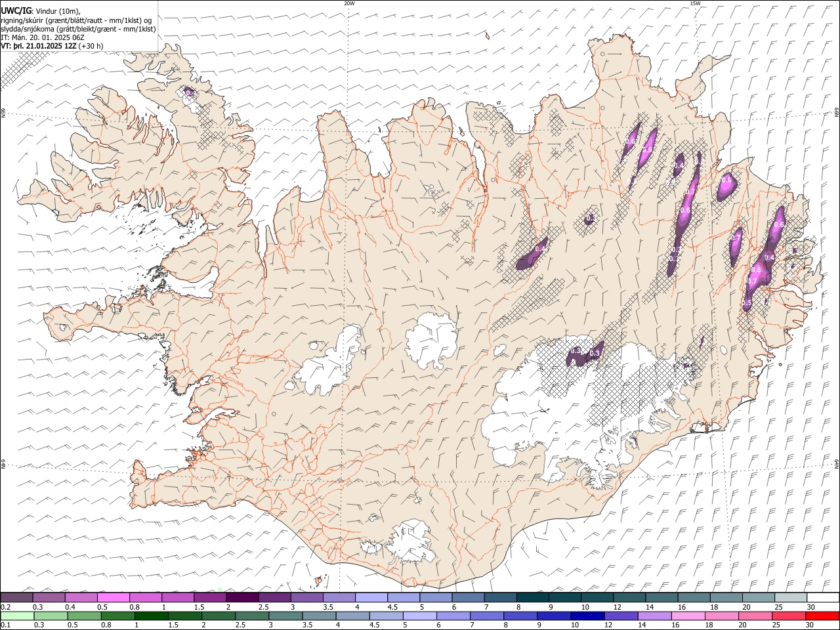Select the rain-scale swatch between 3.5 and 4
Screen dimensions: 840x630
coord(319,616)
